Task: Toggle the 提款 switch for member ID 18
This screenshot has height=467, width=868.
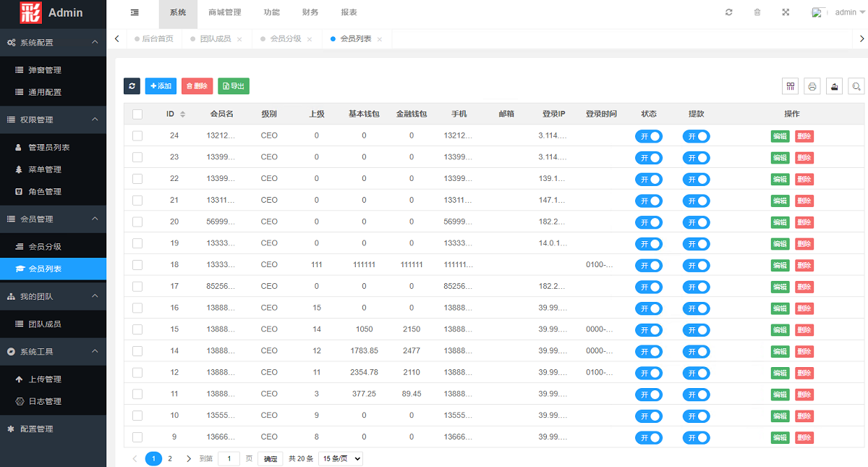Action: (x=696, y=266)
